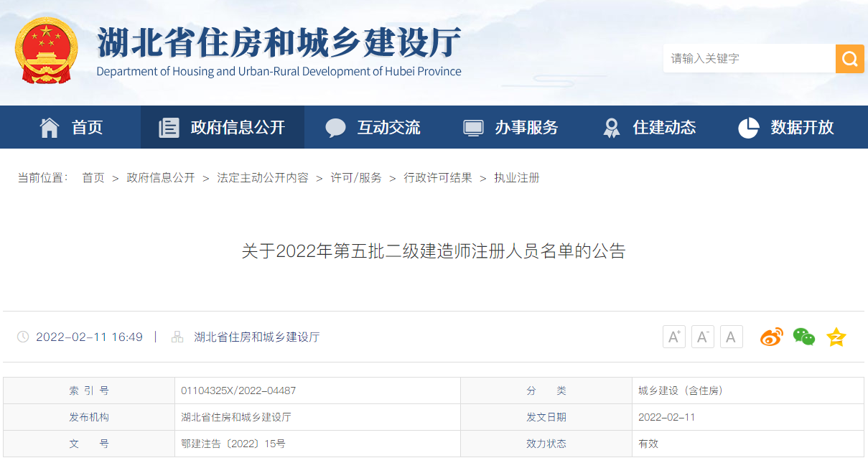This screenshot has height=463, width=868.
Task: Click the magnifying glass search icon
Action: 849,59
